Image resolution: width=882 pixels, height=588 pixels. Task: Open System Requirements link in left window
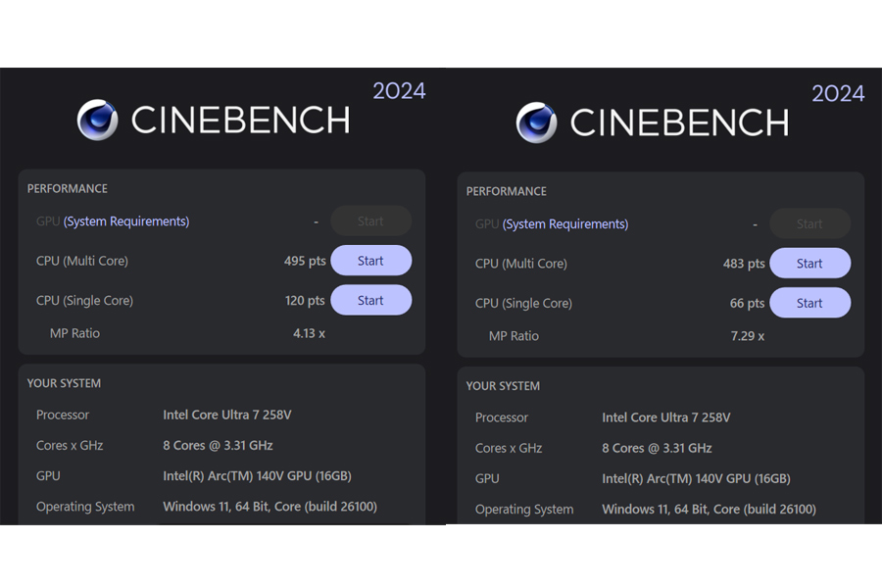[126, 221]
